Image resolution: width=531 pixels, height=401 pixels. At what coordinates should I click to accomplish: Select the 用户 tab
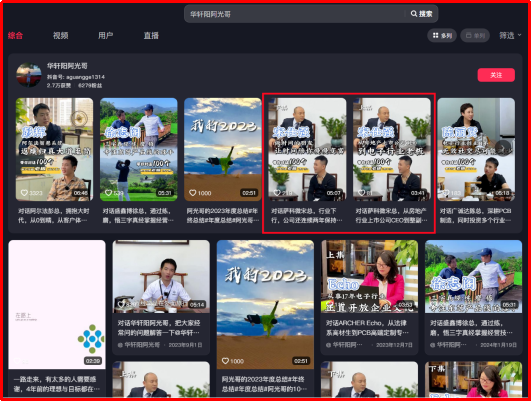pyautogui.click(x=106, y=36)
